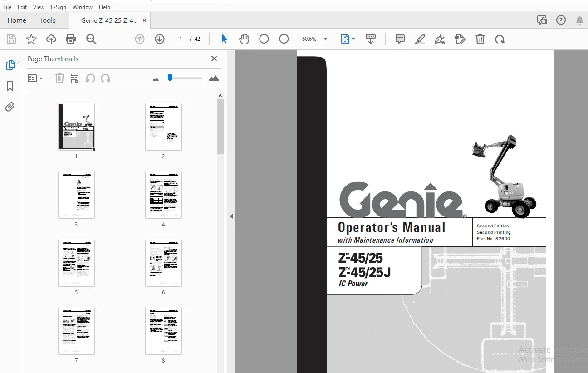Select page 4 thumbnail
Screen dimensions: 588x373
click(163, 194)
